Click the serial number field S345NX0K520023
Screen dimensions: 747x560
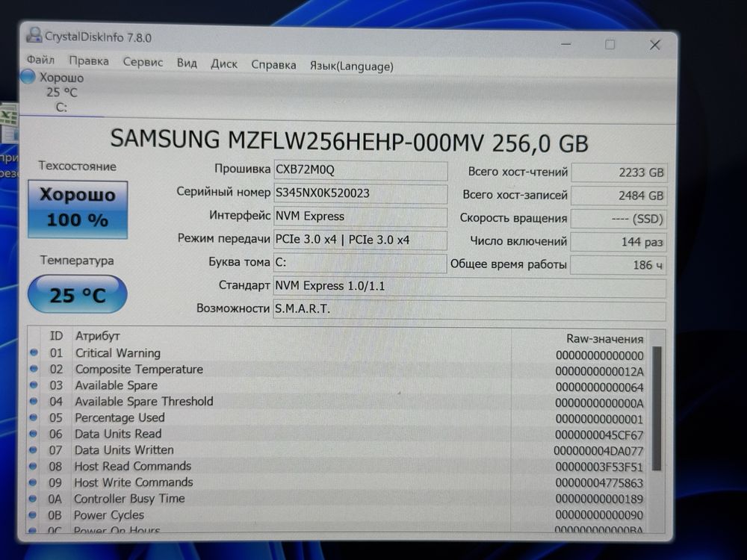361,193
